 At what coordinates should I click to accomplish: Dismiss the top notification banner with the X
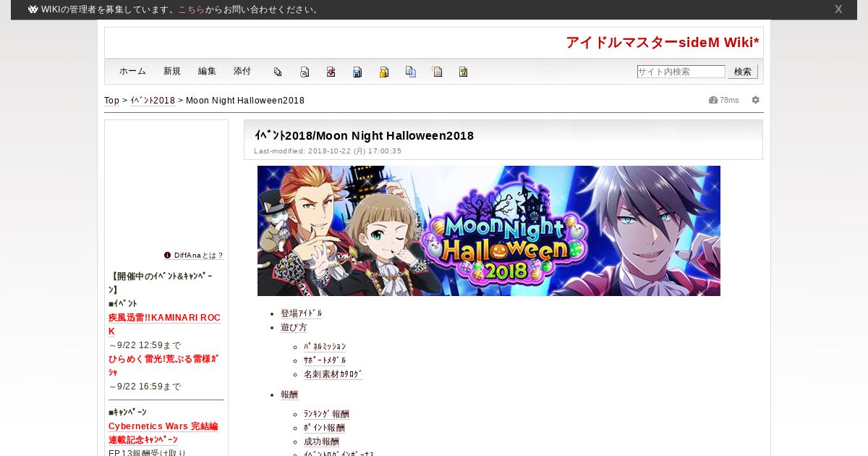[838, 9]
